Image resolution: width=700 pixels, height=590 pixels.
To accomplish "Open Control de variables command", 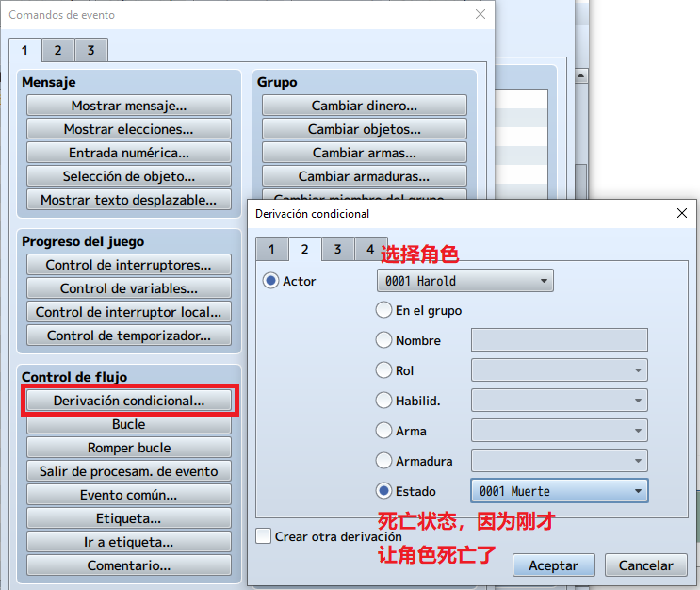I will click(128, 288).
